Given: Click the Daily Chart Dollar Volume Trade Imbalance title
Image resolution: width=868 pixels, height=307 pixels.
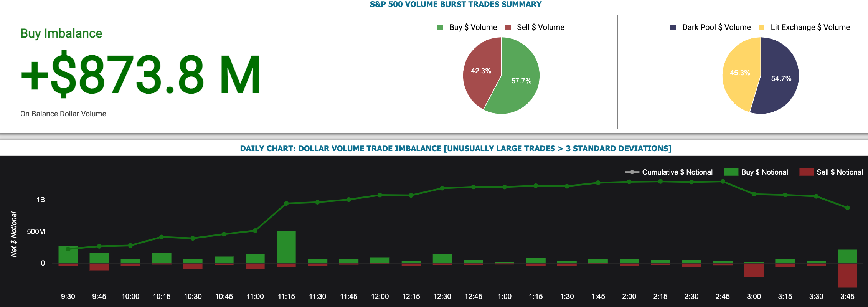Looking at the screenshot, I should click(455, 149).
